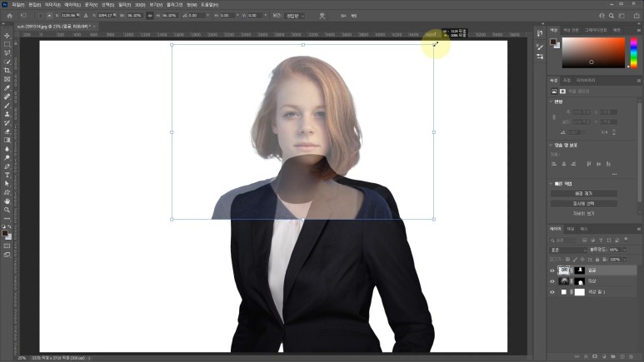Select the Gradient tool
This screenshot has height=362, width=644.
tap(7, 140)
